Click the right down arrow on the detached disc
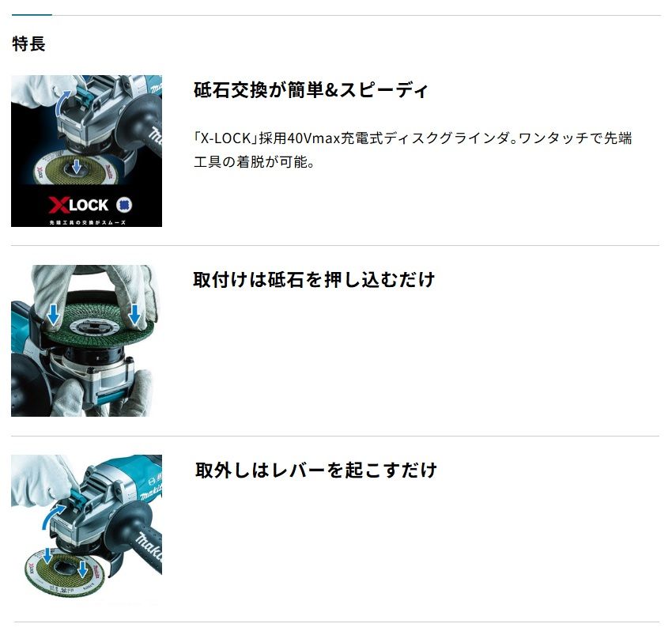Screen dimensions: 672x635 click(83, 569)
